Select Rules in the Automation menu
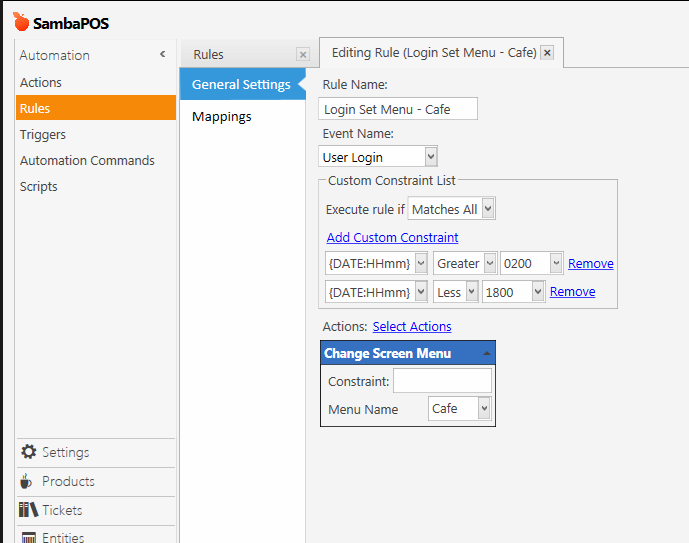689x543 pixels. tap(96, 108)
